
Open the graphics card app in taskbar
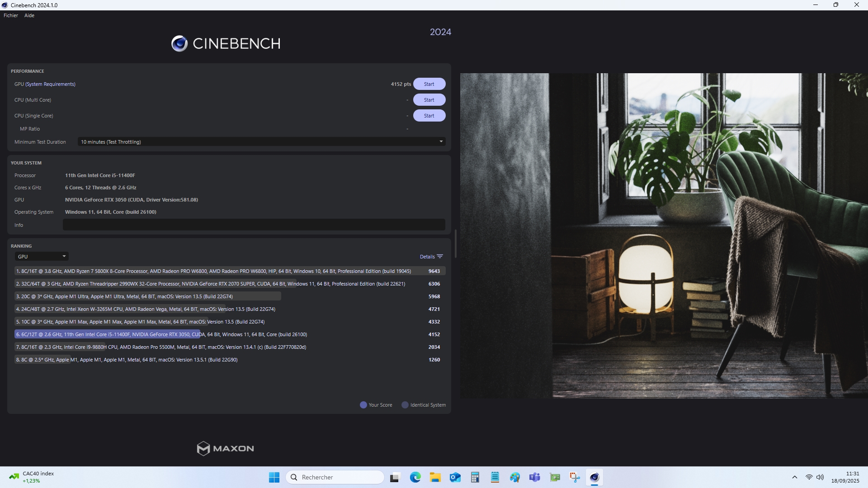554,477
